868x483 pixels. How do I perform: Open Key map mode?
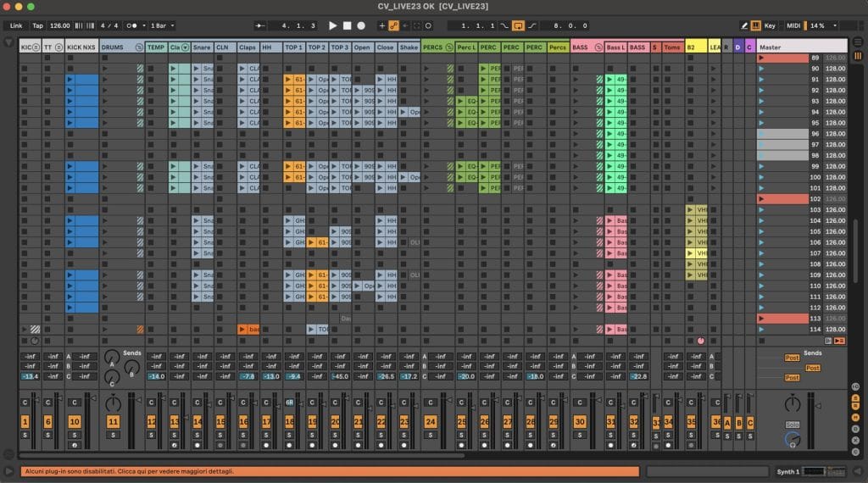[770, 25]
